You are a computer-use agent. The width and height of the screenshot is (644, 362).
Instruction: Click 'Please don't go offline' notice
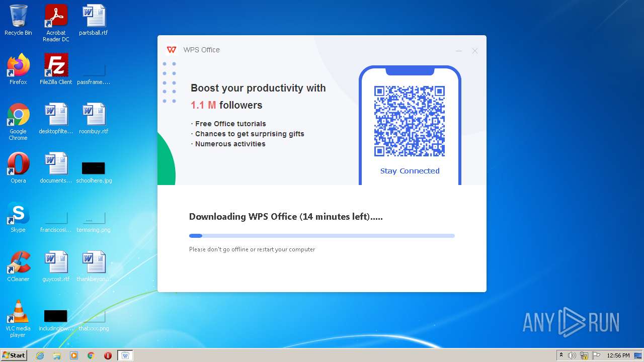[x=252, y=249]
